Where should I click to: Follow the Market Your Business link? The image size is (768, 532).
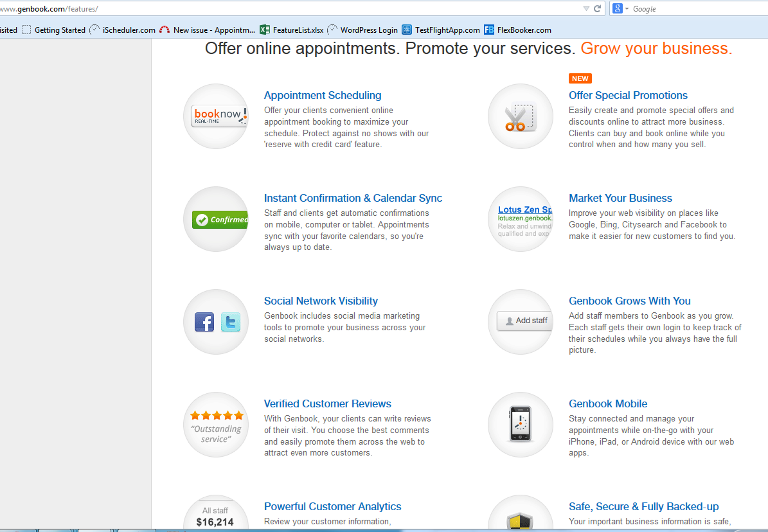[620, 198]
